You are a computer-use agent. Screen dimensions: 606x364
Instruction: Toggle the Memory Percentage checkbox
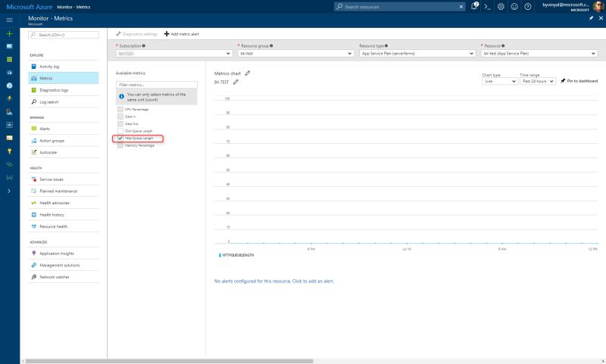120,145
